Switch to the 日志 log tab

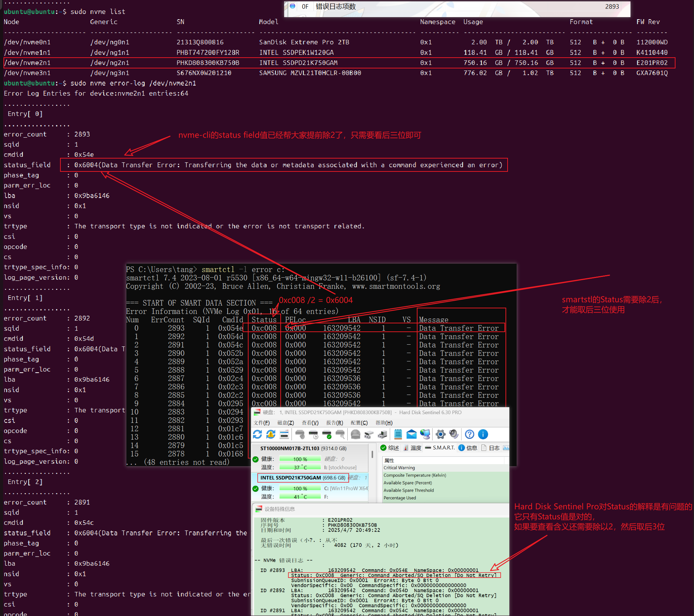(x=490, y=448)
